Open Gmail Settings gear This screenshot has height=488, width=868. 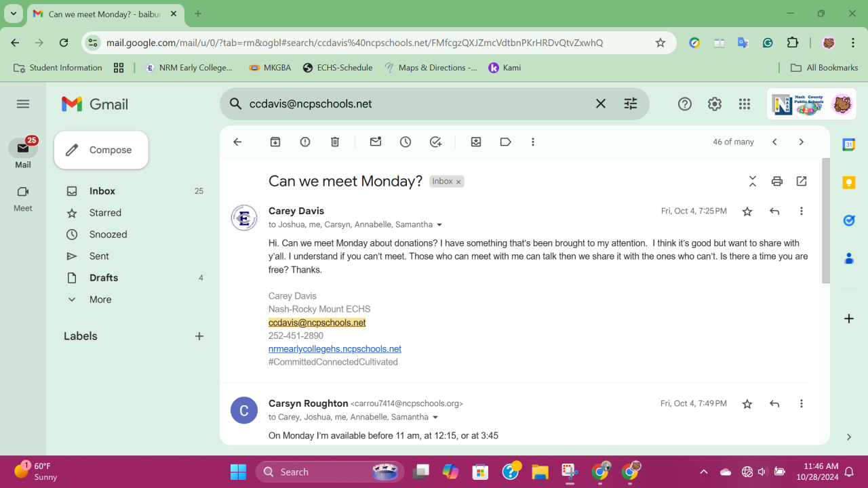715,104
